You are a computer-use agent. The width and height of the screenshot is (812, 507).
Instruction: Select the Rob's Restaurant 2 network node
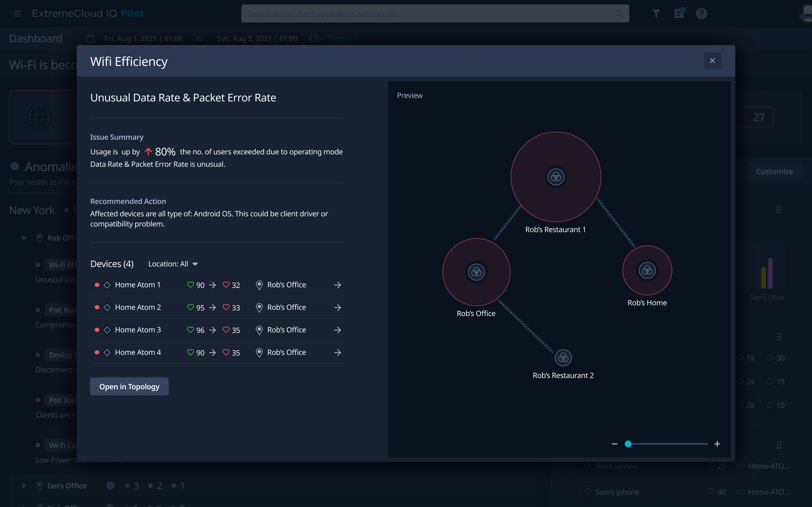[x=563, y=357]
